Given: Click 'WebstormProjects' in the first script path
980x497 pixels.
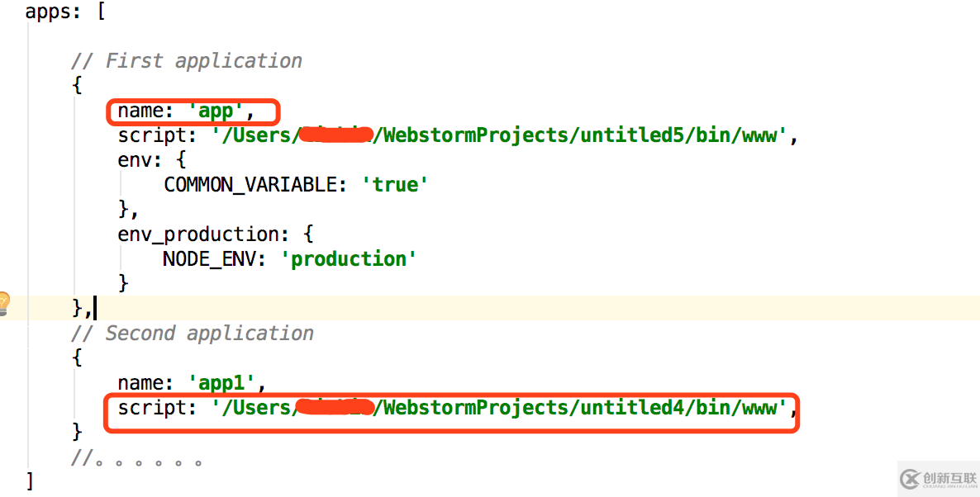Looking at the screenshot, I should pyautogui.click(x=473, y=135).
